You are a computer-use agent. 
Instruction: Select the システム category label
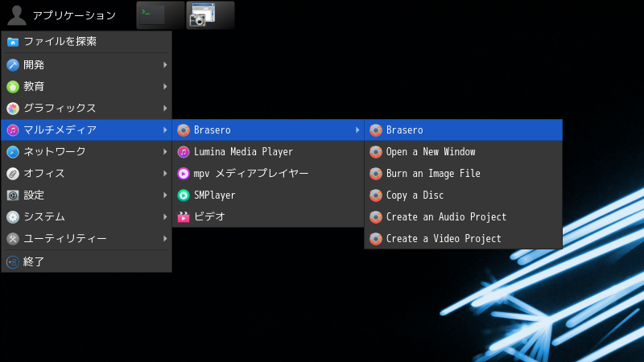tap(44, 216)
